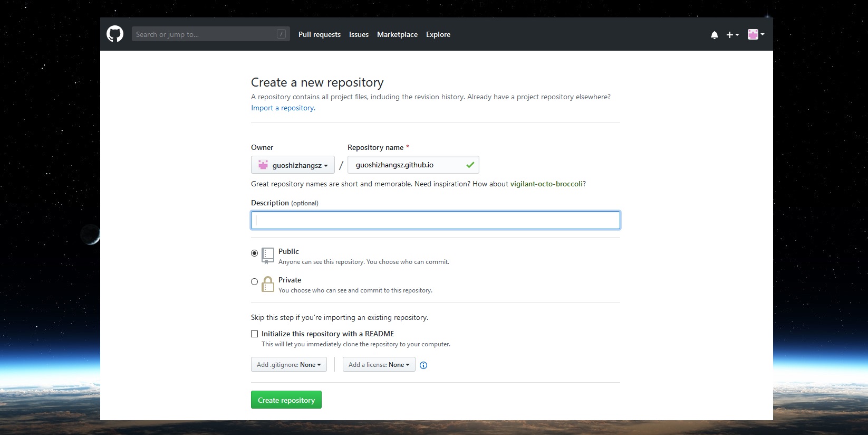Expand the Owner guoshizhangsz dropdown
Screen dimensions: 868x435
[293, 165]
